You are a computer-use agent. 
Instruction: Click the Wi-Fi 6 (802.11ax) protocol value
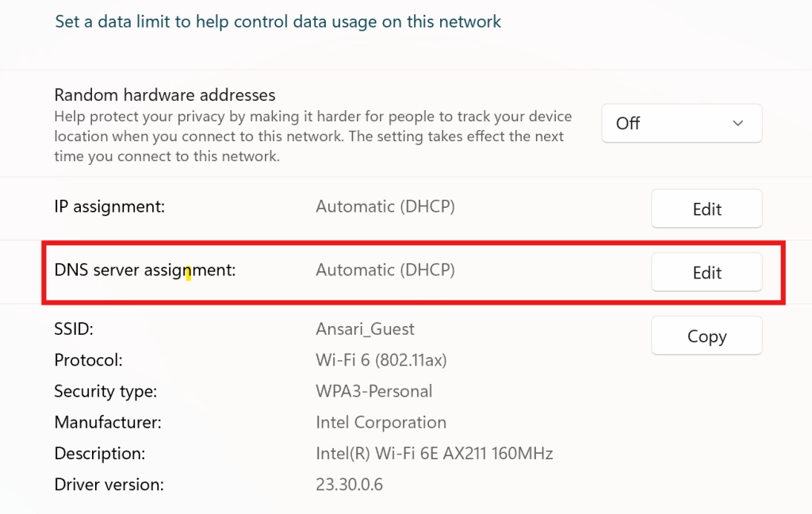pyautogui.click(x=381, y=360)
